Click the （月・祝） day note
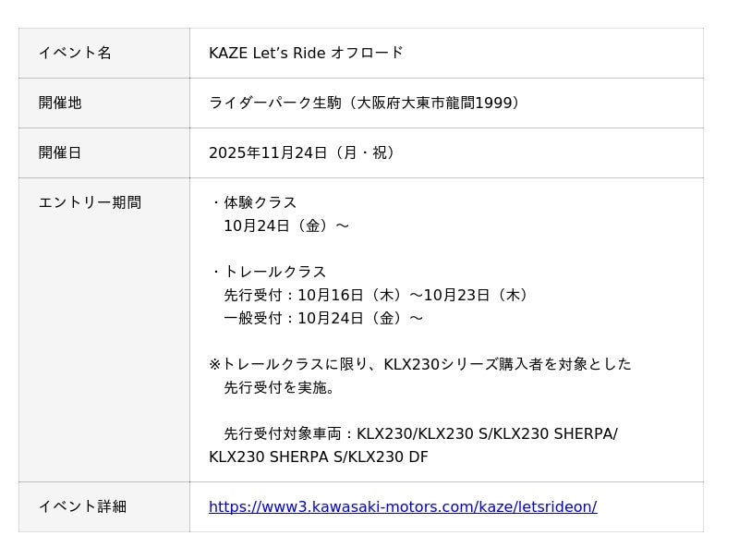Viewport: 739px width, 560px height. 365,152
